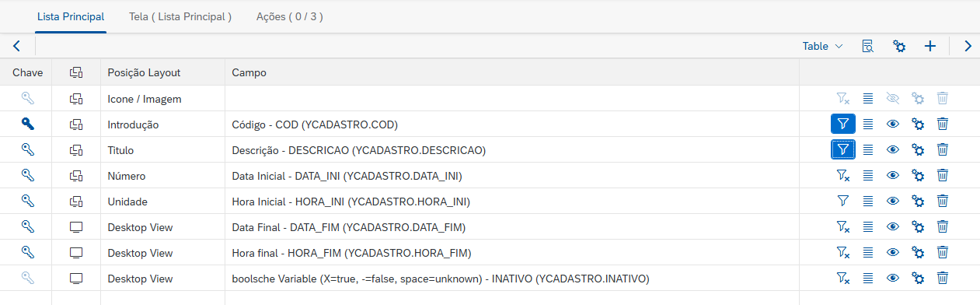The width and height of the screenshot is (980, 305).
Task: Delete the Código - COD row with trash icon
Action: 943,124
